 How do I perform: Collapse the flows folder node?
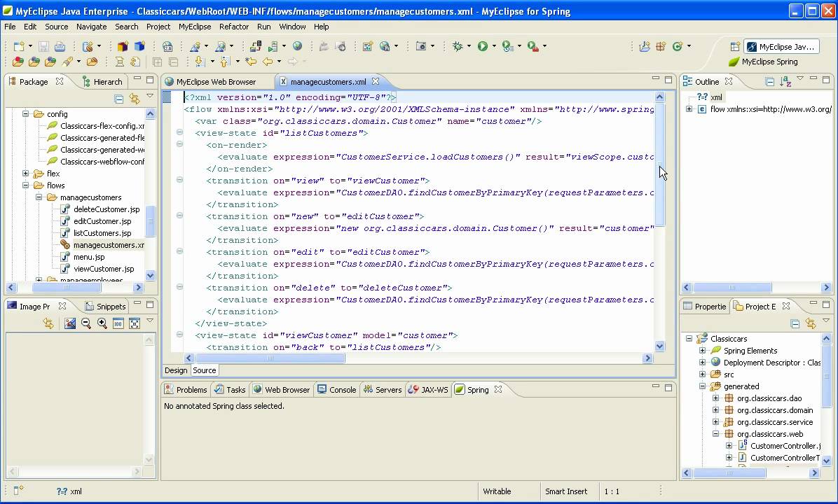25,185
